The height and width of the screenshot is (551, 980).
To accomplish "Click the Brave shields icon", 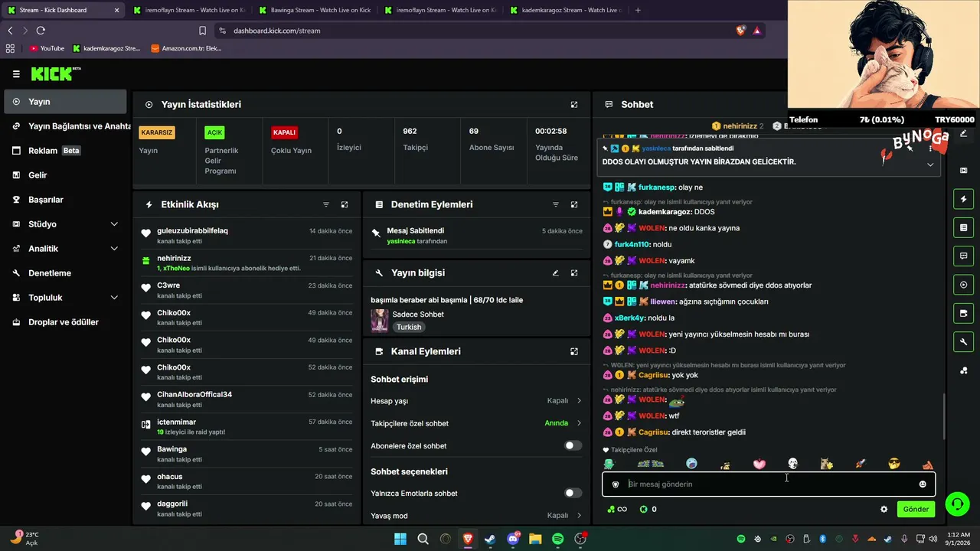I will (x=740, y=31).
